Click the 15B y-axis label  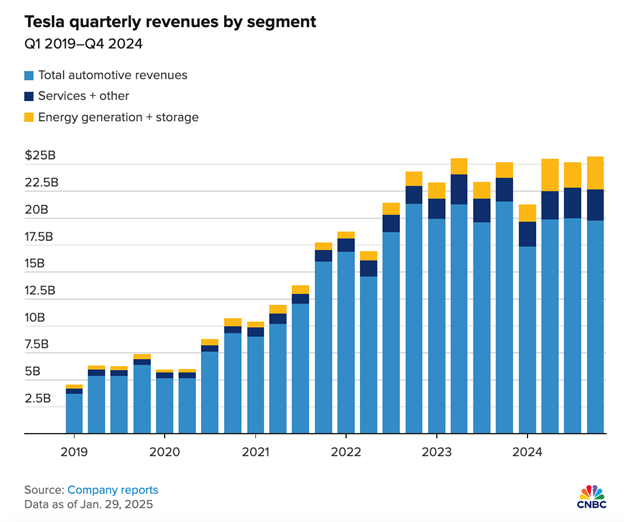click(34, 263)
